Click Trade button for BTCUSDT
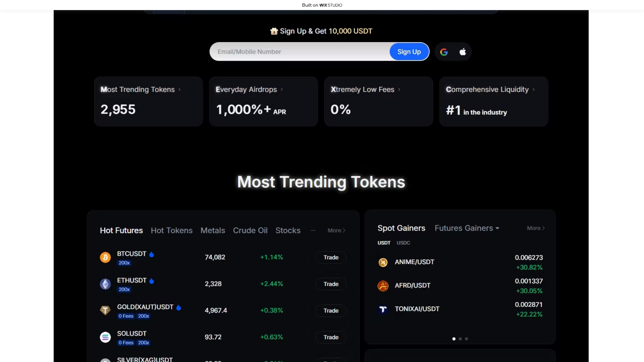The width and height of the screenshot is (644, 362). [x=331, y=257]
